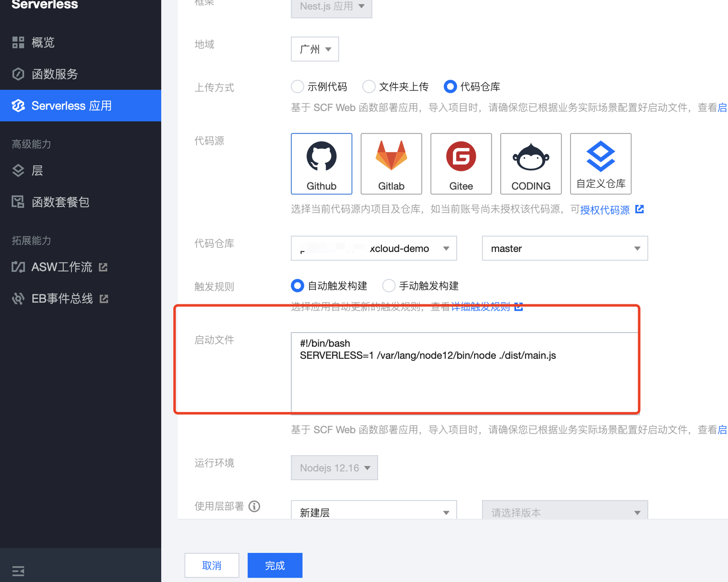Click the 概览 grid icon in sidebar
The width and height of the screenshot is (728, 582).
[x=18, y=43]
